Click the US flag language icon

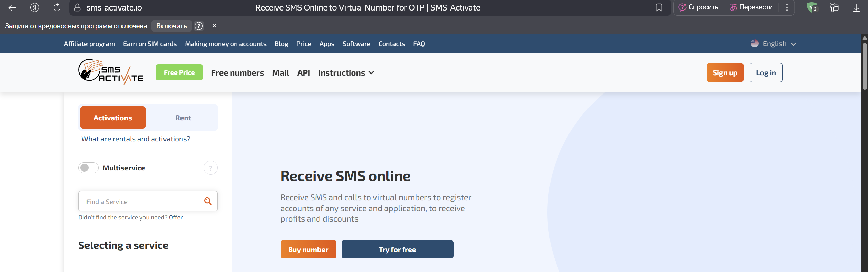754,43
